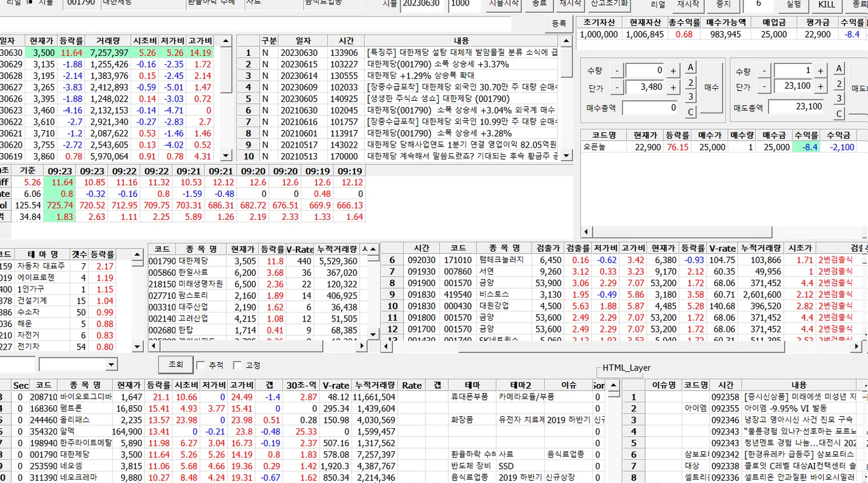Select the 한일사료 row in stock list

coord(258,273)
